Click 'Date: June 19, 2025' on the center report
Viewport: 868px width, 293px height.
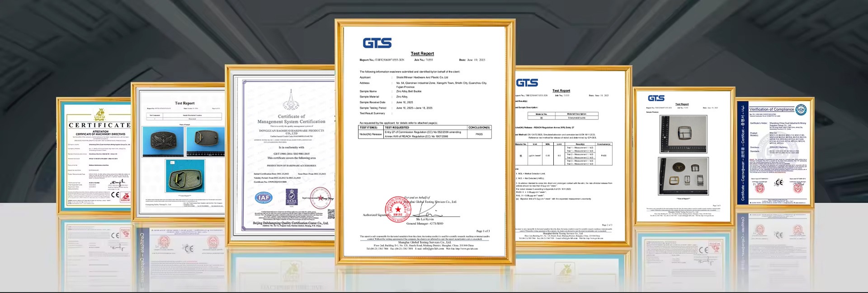[x=472, y=60]
